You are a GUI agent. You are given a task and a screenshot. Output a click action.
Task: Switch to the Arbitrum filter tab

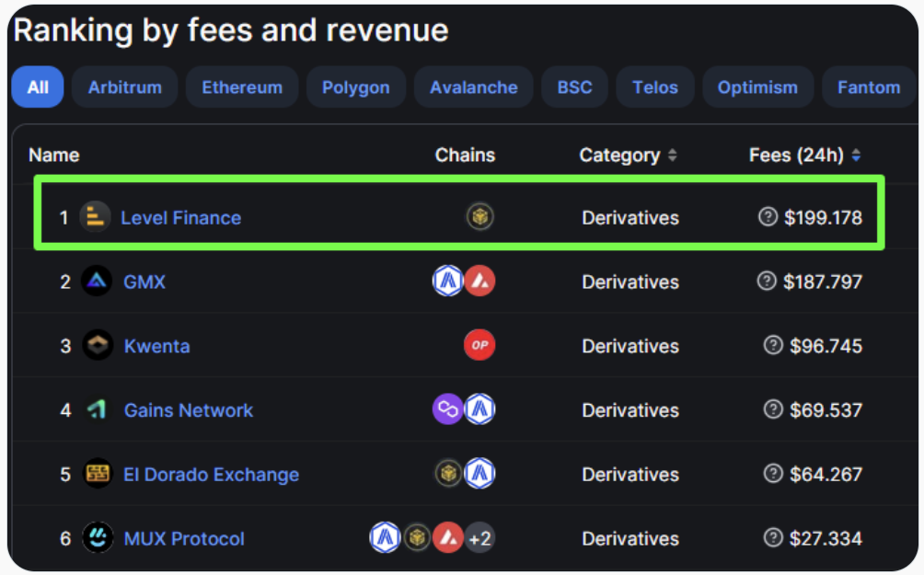[x=125, y=87]
